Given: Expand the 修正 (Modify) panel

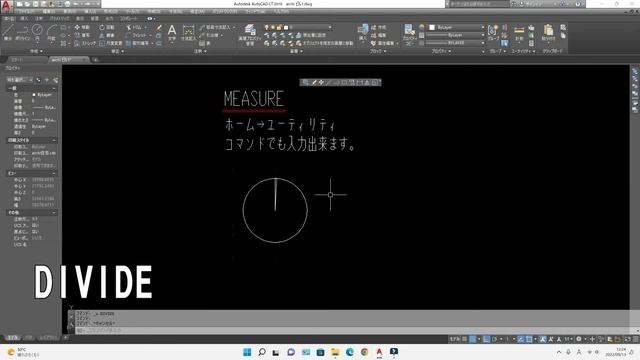Looking at the screenshot, I should click(x=118, y=51).
